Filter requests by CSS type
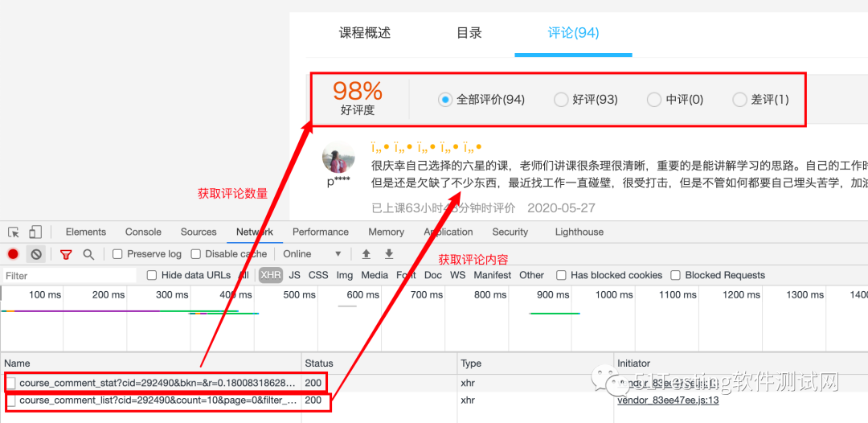 coord(318,275)
